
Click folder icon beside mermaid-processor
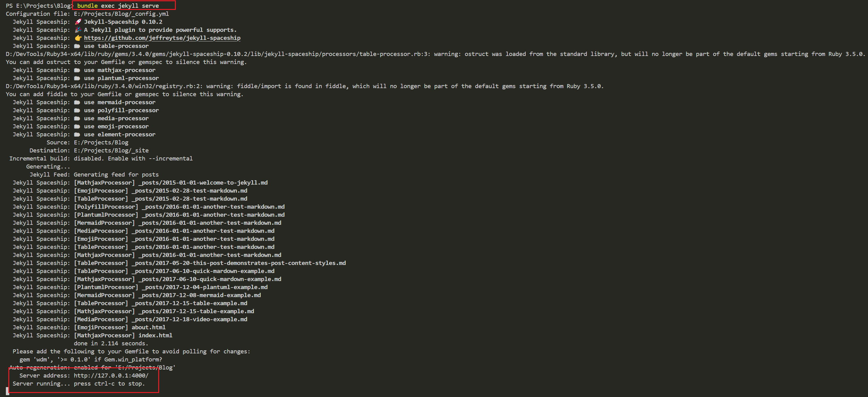point(77,103)
